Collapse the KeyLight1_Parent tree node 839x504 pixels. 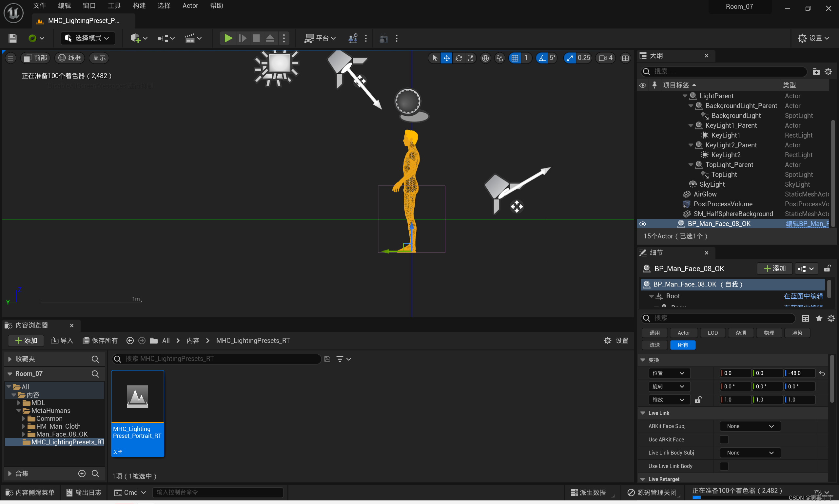(691, 126)
